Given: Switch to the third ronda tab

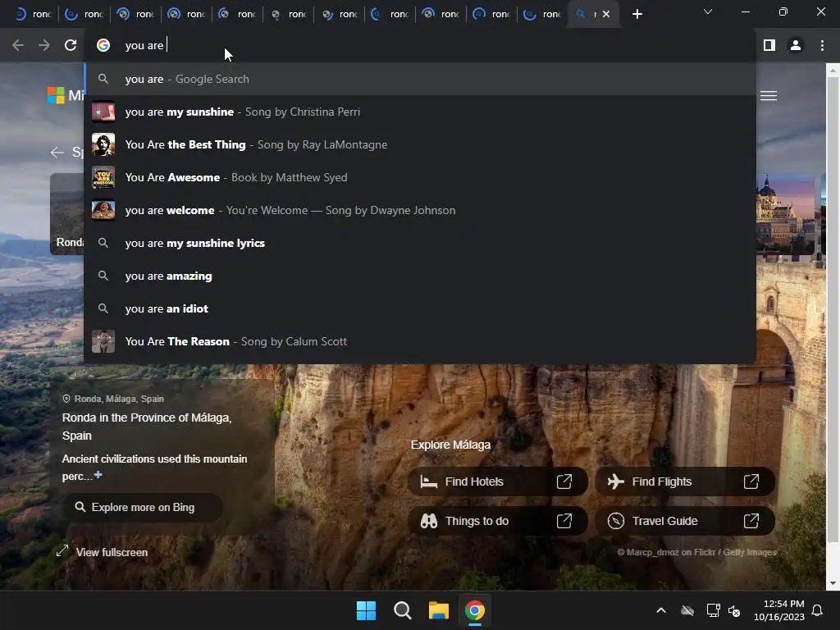Looking at the screenshot, I should coord(135,15).
